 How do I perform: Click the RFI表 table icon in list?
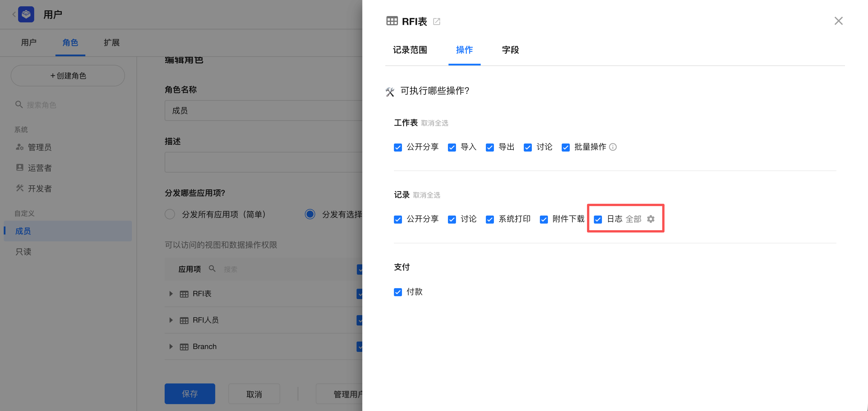(x=184, y=294)
